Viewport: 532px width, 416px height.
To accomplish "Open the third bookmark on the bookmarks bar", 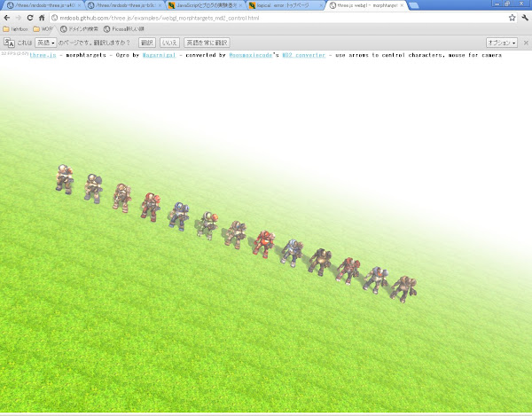I will point(80,29).
